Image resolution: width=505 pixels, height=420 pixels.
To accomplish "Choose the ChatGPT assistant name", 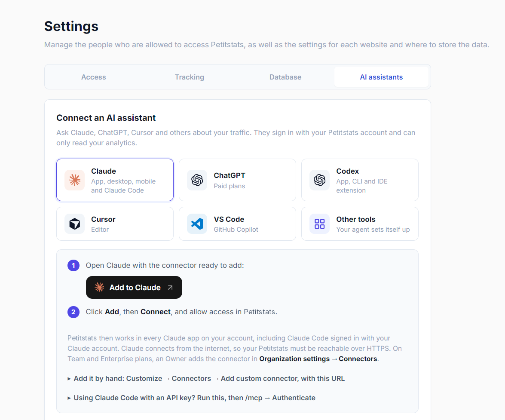I will point(230,175).
